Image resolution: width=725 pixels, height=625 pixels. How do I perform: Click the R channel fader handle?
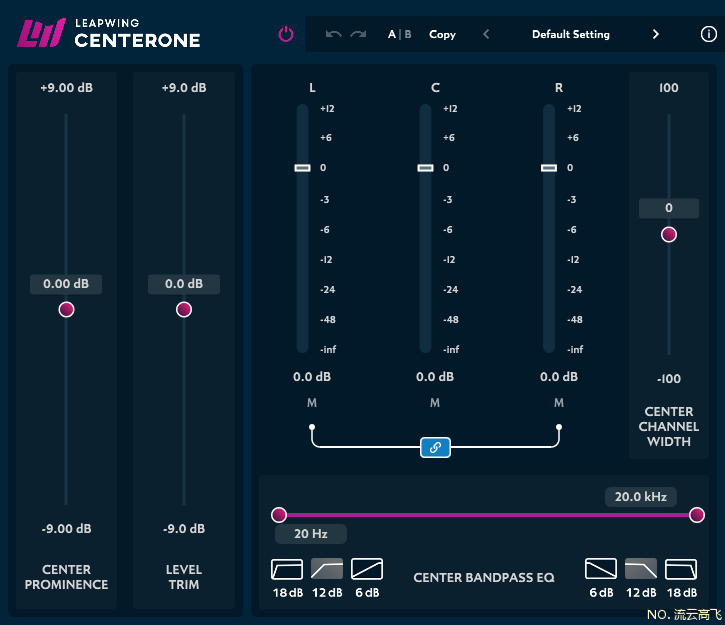pyautogui.click(x=549, y=168)
